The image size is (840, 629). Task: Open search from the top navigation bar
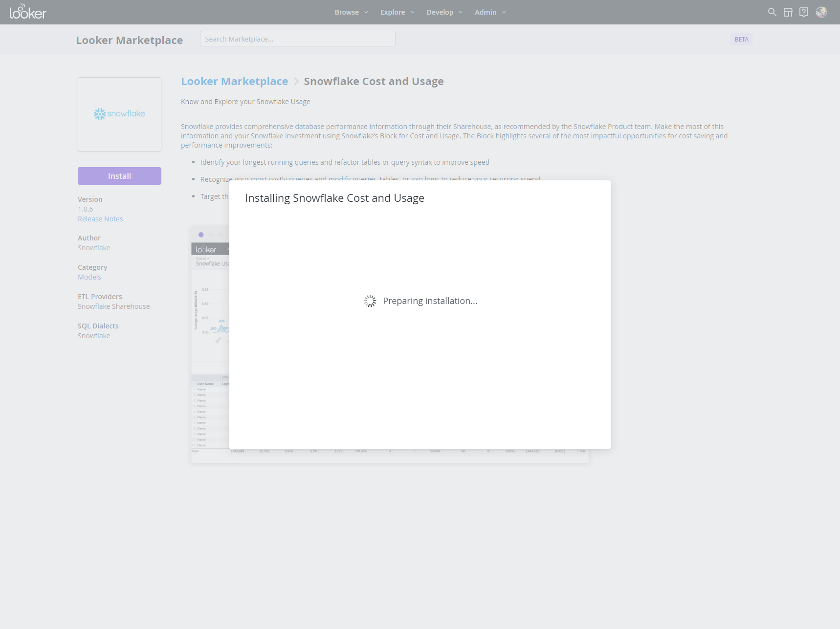click(x=772, y=12)
